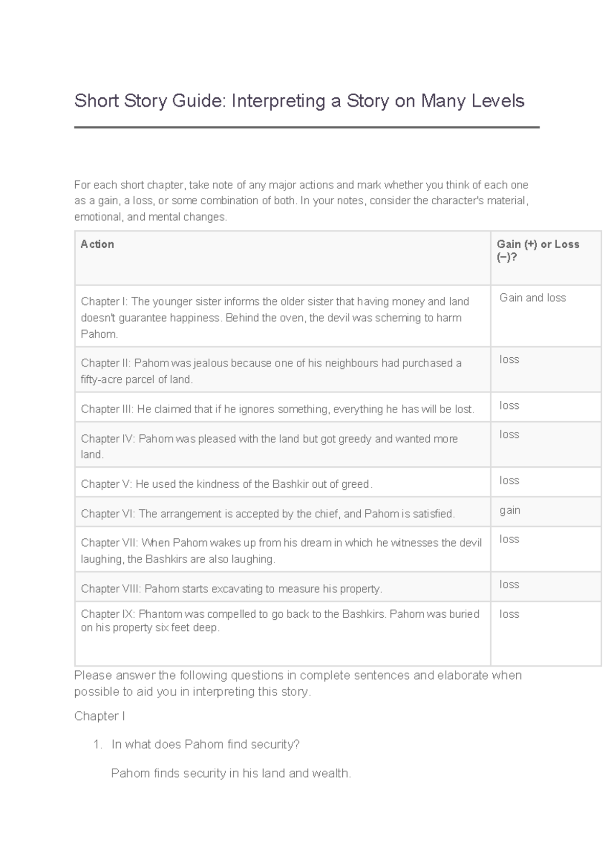Click the Chapter II jealous neighbour text

(271, 371)
